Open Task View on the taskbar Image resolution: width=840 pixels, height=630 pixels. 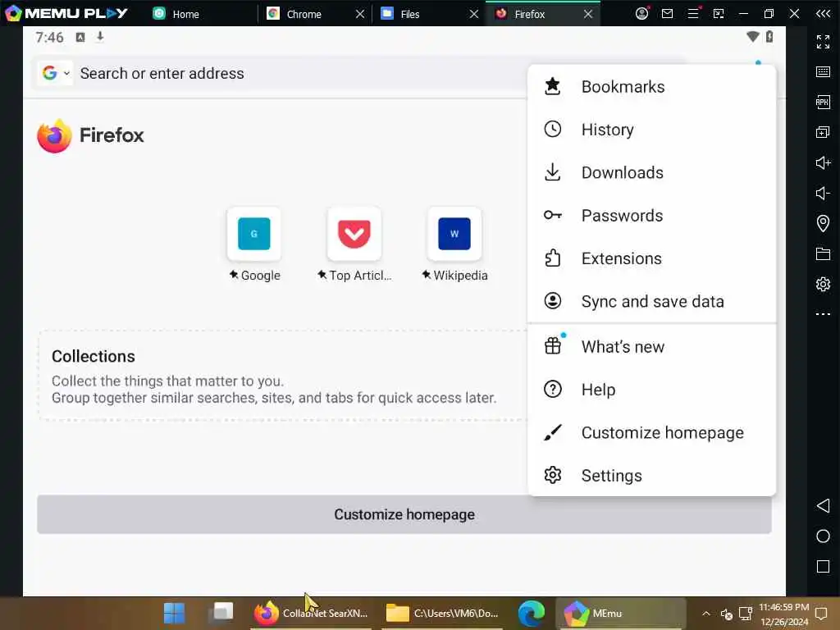pos(222,612)
